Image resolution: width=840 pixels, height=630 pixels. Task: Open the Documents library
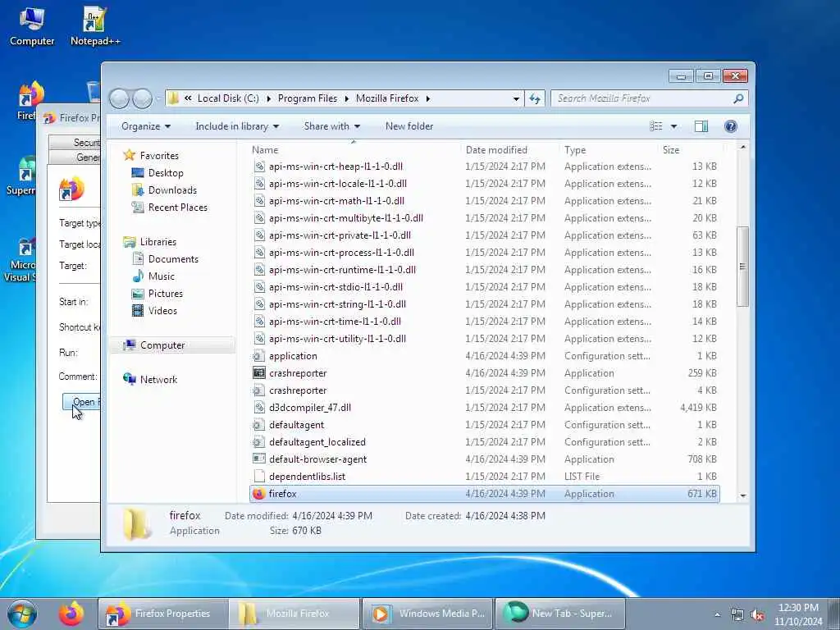173,258
